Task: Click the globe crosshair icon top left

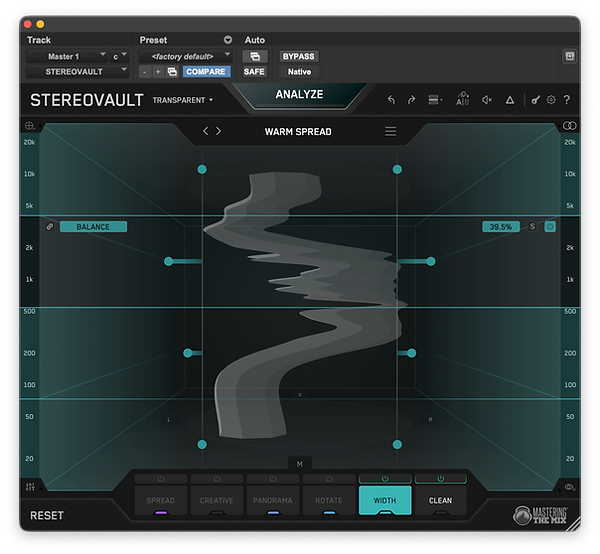Action: click(29, 125)
